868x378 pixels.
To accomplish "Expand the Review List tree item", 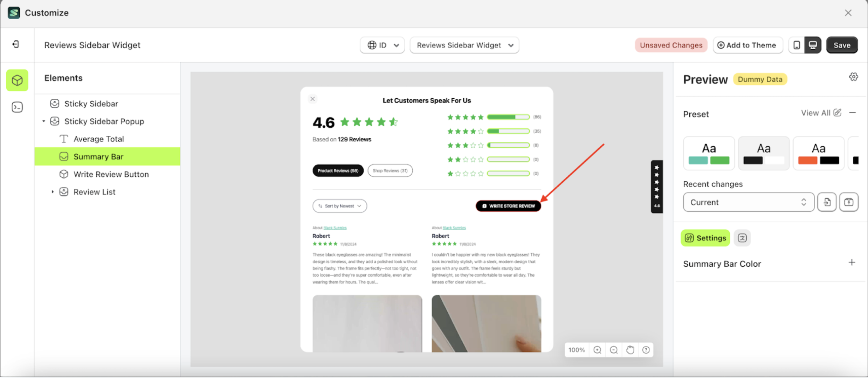I will coord(53,191).
